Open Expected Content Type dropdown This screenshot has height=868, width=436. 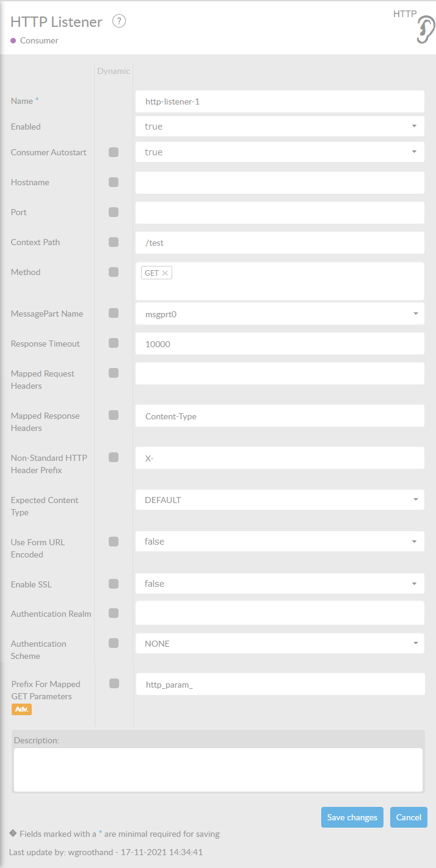280,500
